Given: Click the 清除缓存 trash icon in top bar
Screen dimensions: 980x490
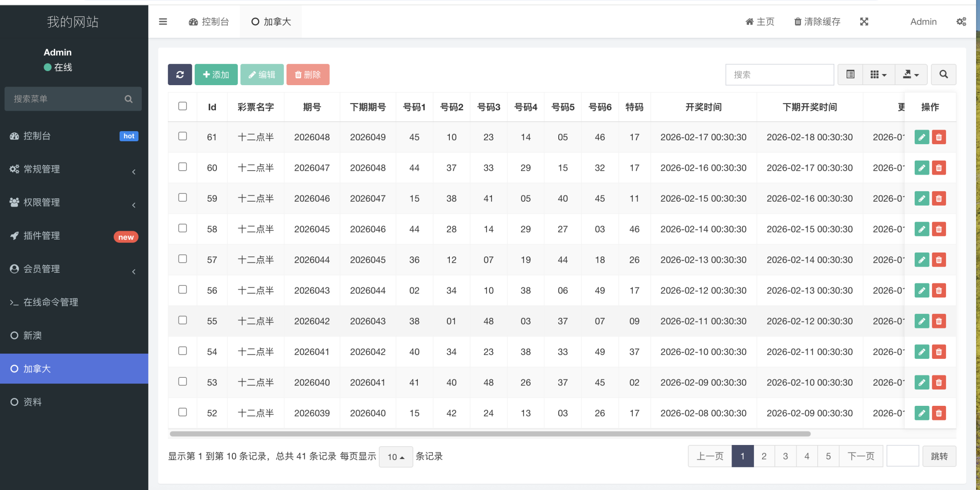Looking at the screenshot, I should point(817,21).
